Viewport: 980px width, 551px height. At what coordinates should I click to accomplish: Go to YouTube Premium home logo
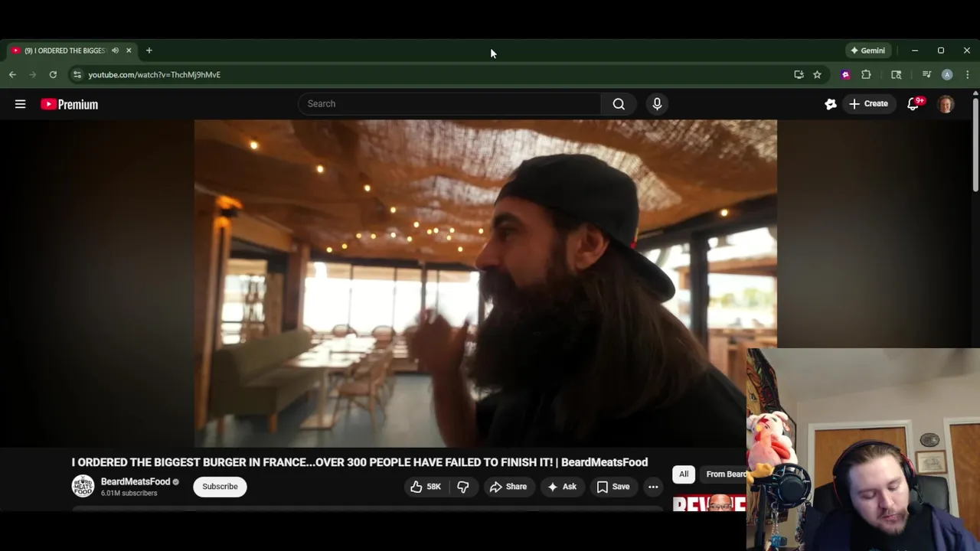(70, 104)
